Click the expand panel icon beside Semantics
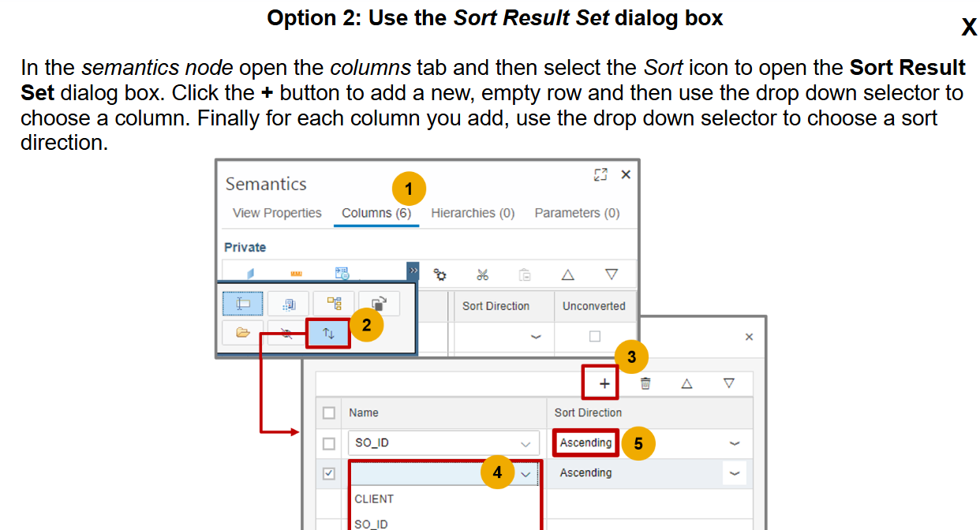This screenshot has height=530, width=980. (x=600, y=174)
